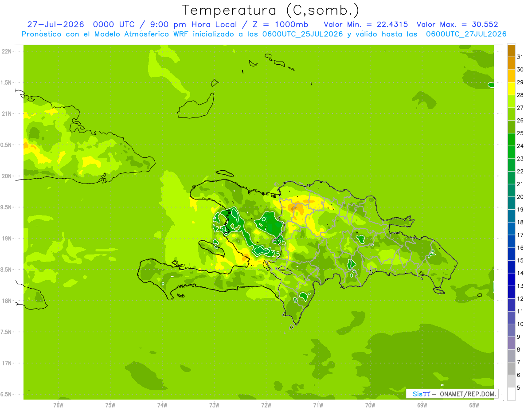Click the 68W longitude tick label

pos(474,405)
